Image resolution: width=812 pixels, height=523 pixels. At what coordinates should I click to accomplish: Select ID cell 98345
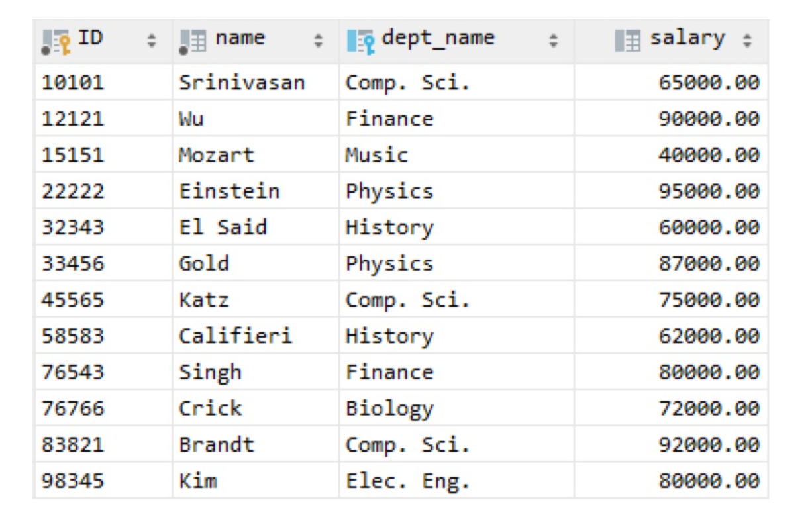coord(103,480)
